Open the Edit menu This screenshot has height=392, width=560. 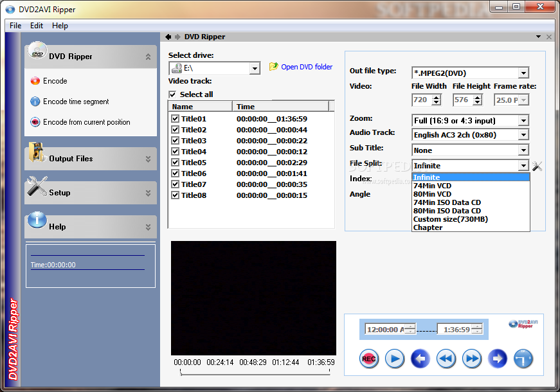(x=37, y=26)
